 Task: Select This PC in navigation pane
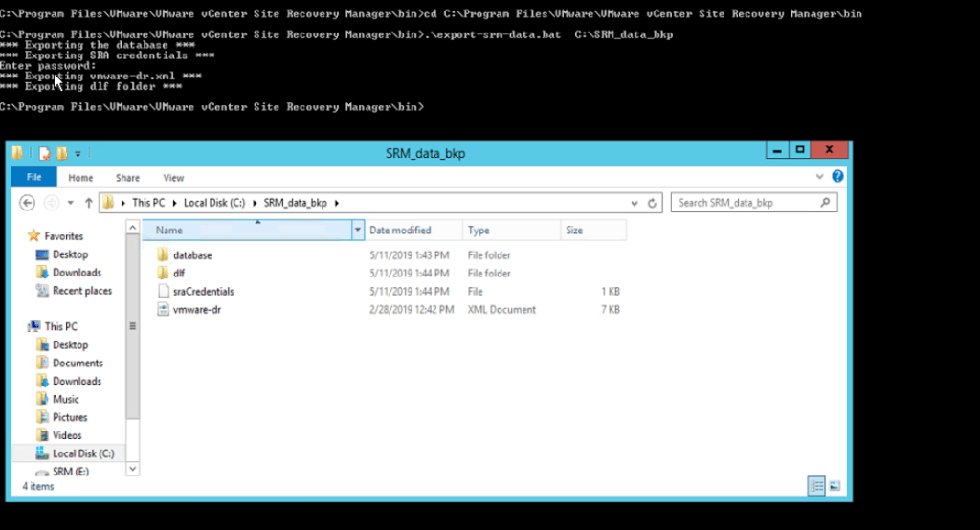pyautogui.click(x=60, y=326)
